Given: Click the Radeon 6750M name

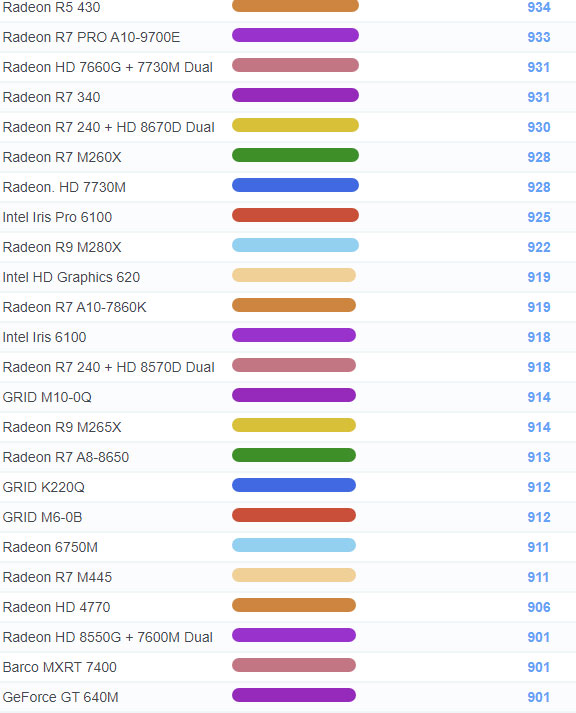Looking at the screenshot, I should click(x=50, y=547).
